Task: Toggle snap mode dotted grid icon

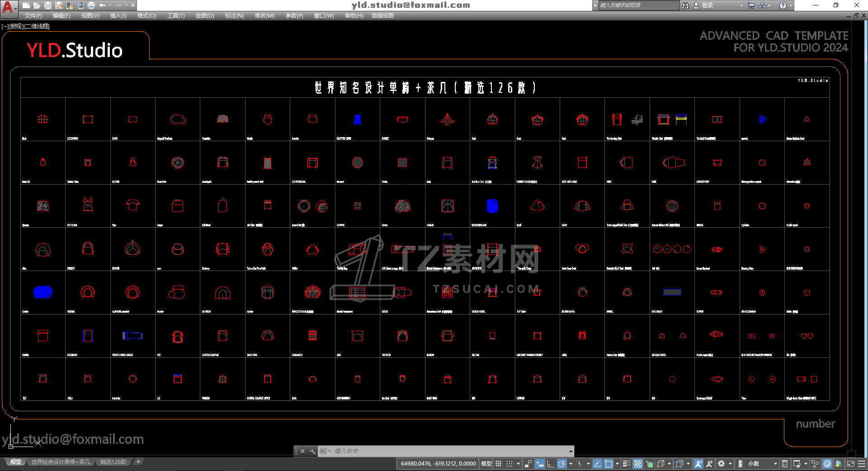Action: click(509, 464)
